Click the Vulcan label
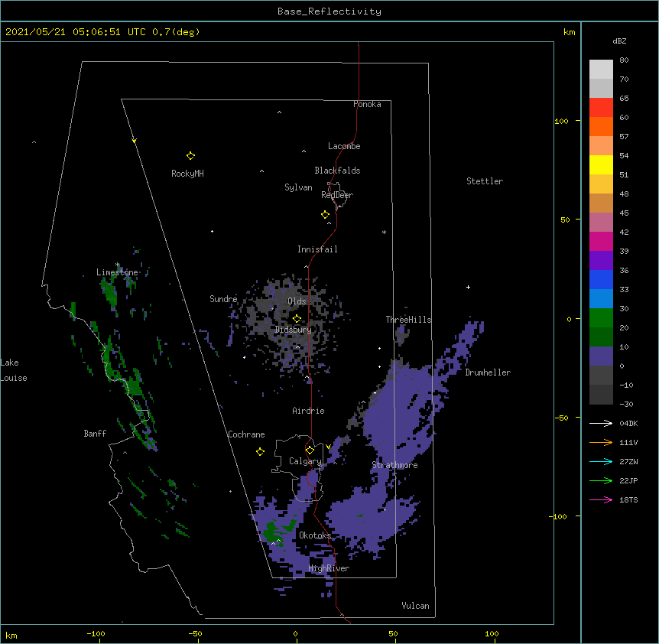 (x=415, y=606)
